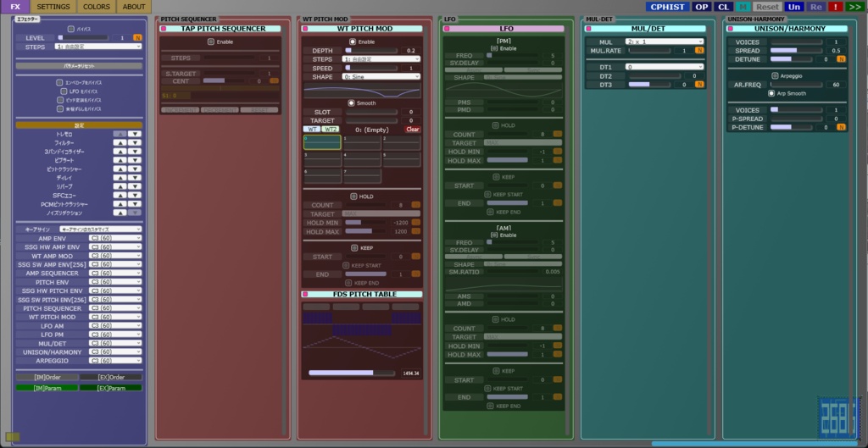Click pink square on MUL/DET header
The image size is (868, 448).
pyautogui.click(x=588, y=29)
